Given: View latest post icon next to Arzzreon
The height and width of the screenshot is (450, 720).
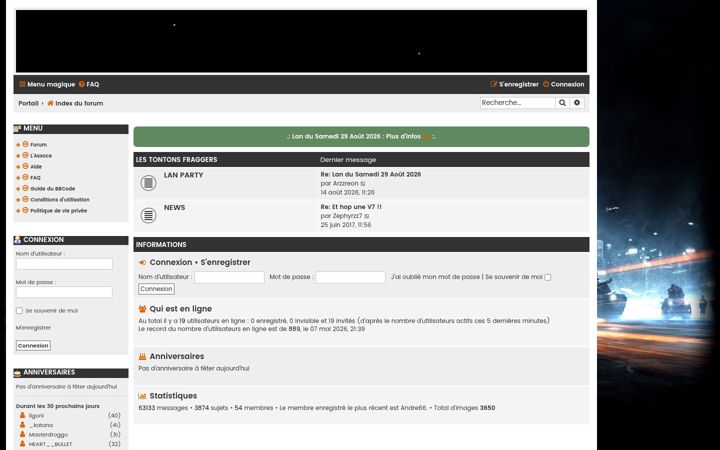Looking at the screenshot, I should (x=363, y=184).
